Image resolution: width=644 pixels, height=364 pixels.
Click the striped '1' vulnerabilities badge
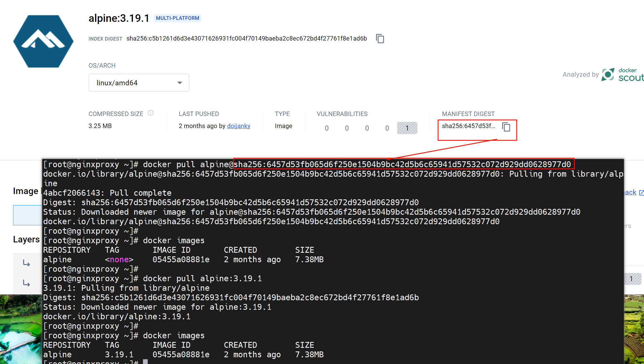(407, 128)
